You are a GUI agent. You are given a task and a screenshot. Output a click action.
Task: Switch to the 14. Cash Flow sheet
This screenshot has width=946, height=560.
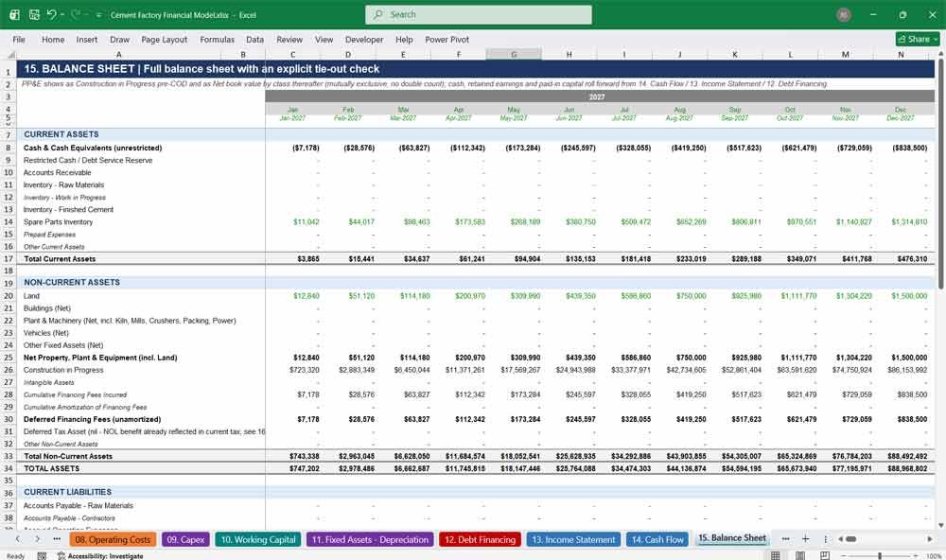(x=657, y=539)
